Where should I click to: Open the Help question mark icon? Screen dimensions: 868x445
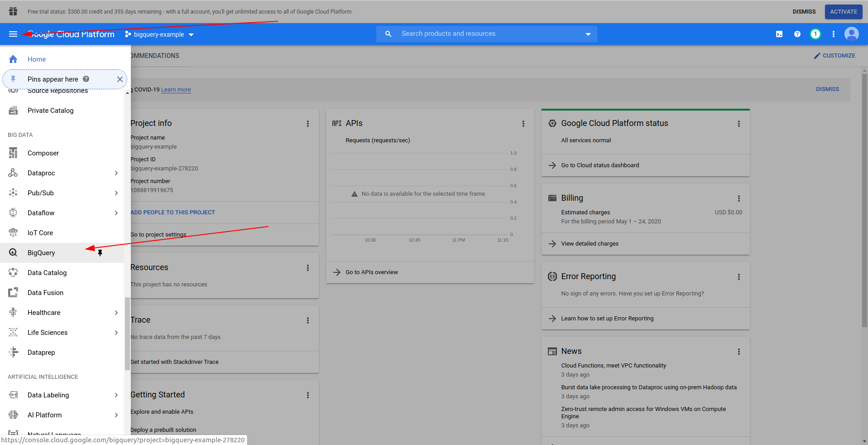point(797,34)
